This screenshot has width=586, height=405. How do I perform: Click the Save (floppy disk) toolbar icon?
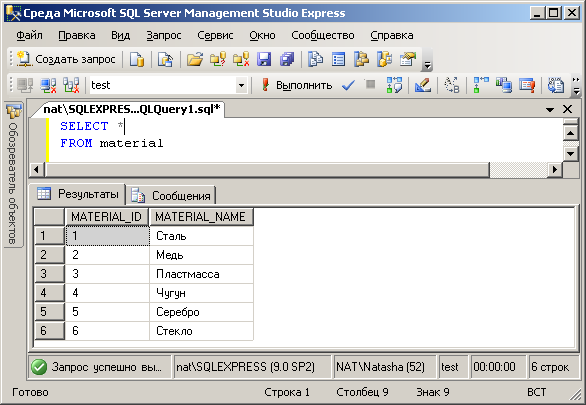[x=264, y=59]
